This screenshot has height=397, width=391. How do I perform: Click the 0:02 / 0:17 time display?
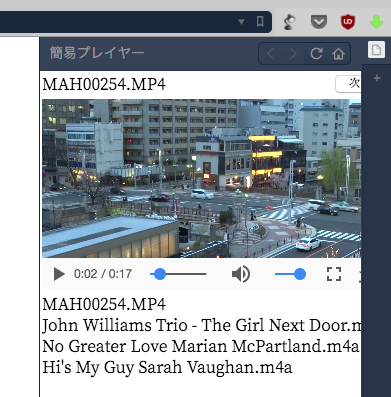(103, 274)
